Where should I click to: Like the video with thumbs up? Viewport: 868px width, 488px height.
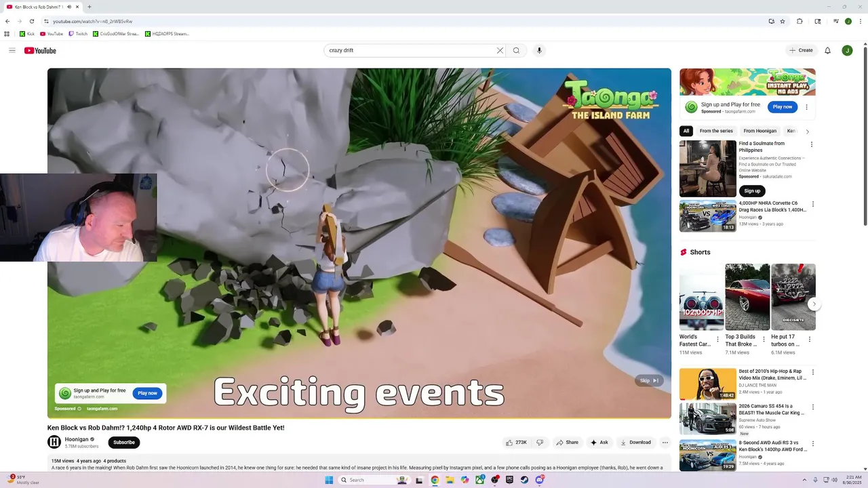[x=516, y=443]
